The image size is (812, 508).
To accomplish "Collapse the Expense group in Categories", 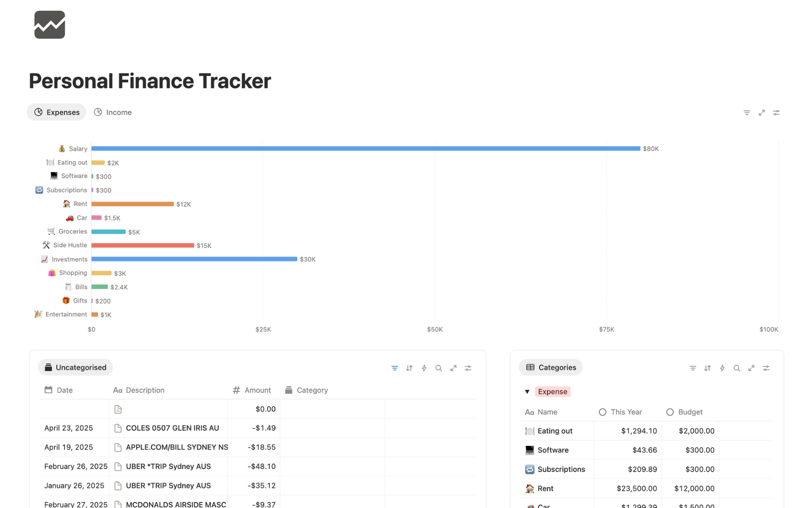I will click(x=527, y=391).
